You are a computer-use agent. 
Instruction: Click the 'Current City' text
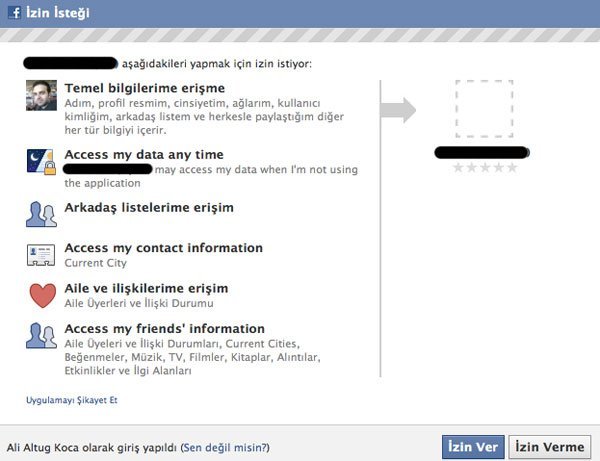(x=95, y=263)
